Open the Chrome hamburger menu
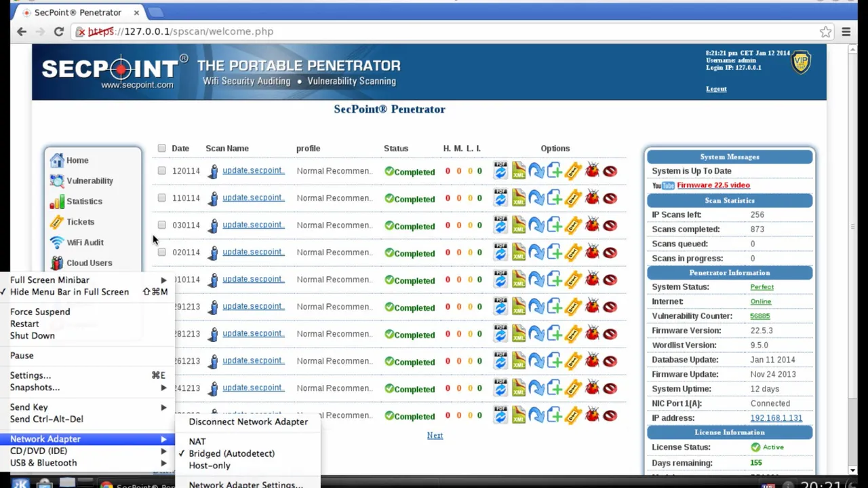The height and width of the screenshot is (488, 868). click(x=846, y=31)
